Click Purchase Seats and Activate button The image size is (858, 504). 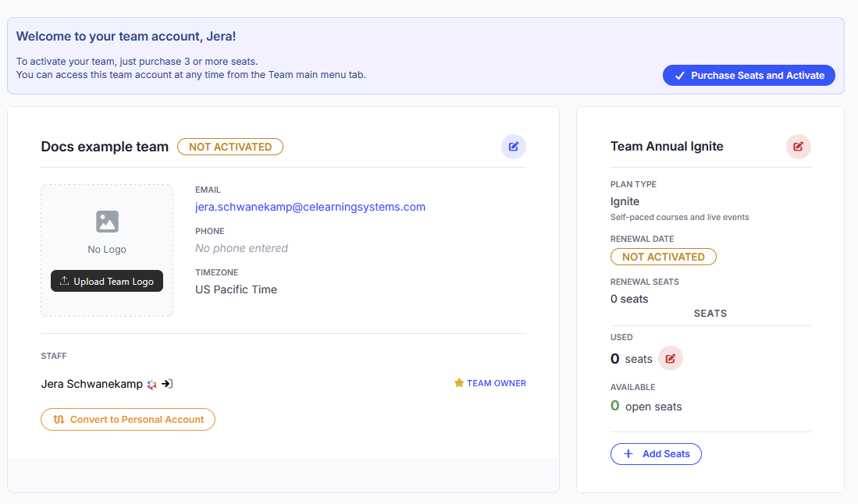[x=749, y=76]
